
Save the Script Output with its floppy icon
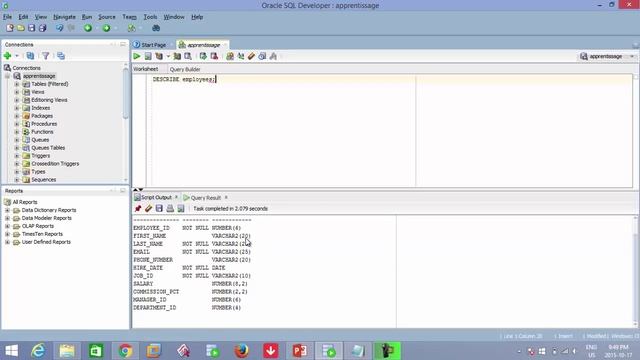(x=159, y=209)
